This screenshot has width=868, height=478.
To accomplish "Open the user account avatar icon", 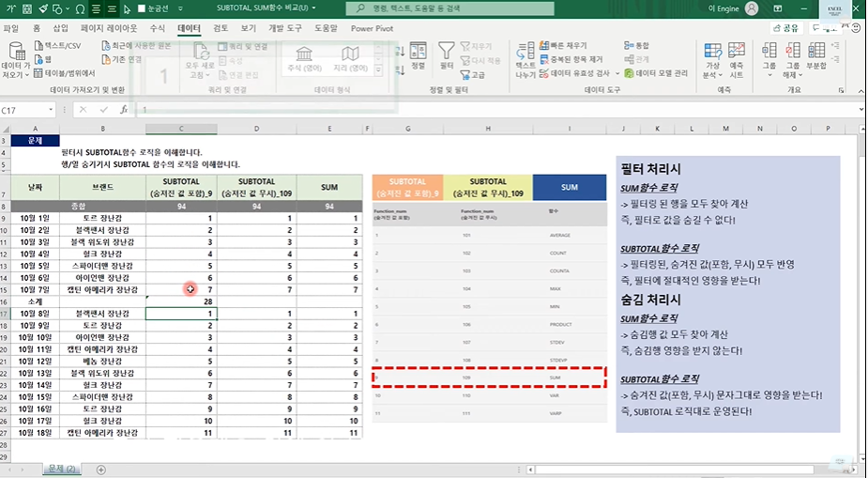I will coord(752,8).
